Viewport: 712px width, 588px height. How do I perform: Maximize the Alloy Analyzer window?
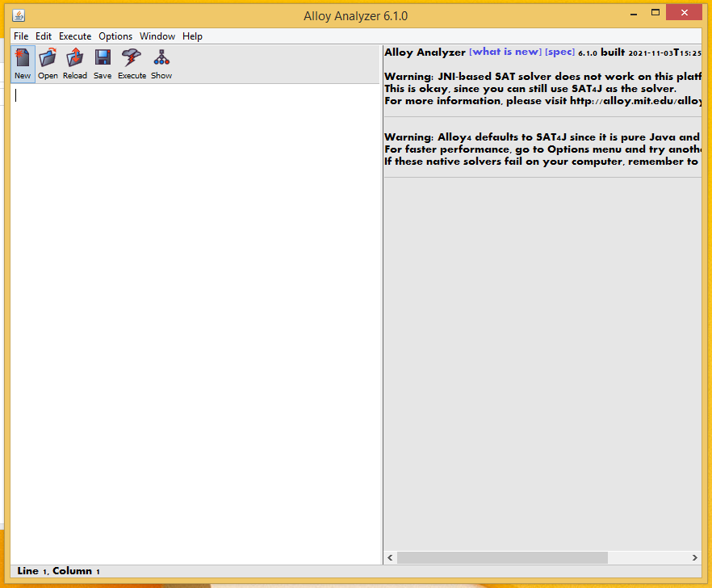point(655,13)
